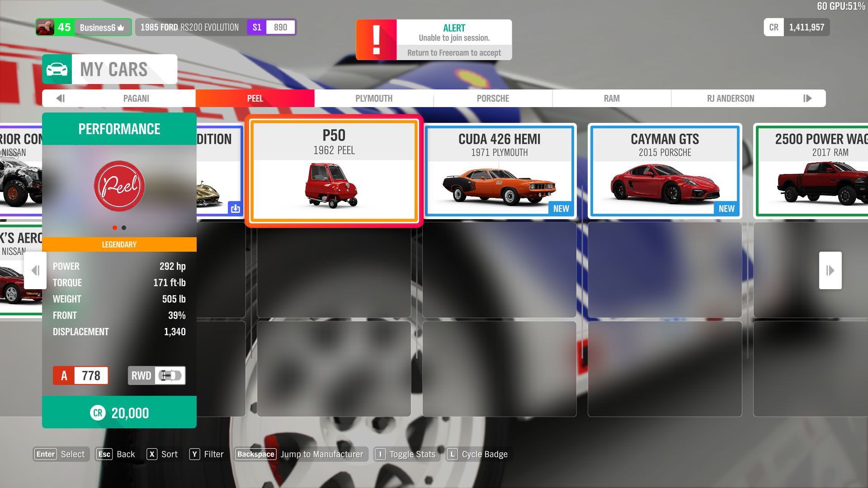Click the Enter Select prompt

click(61, 454)
